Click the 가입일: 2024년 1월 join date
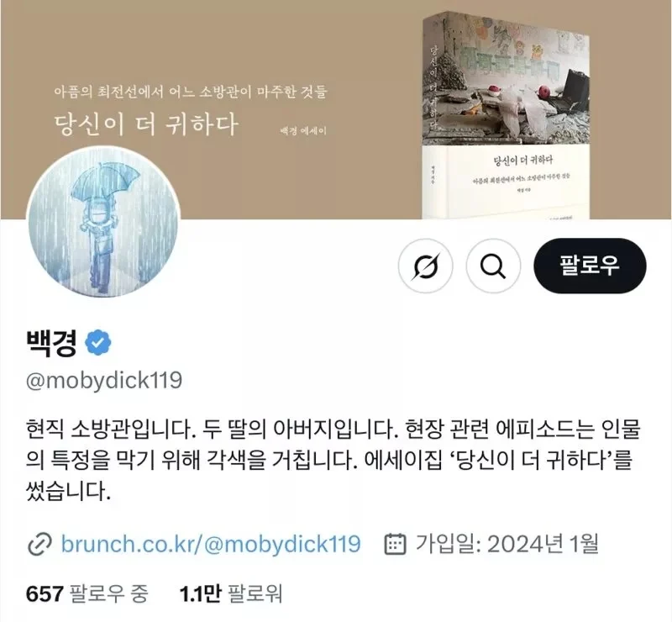 pos(507,544)
